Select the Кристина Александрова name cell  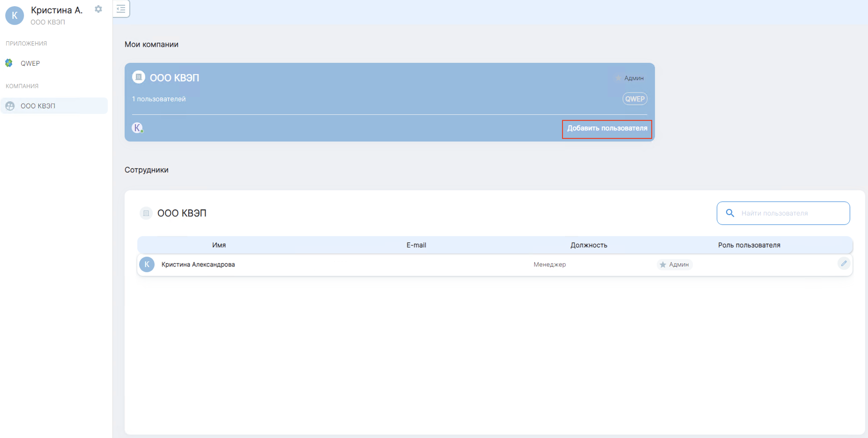(198, 265)
